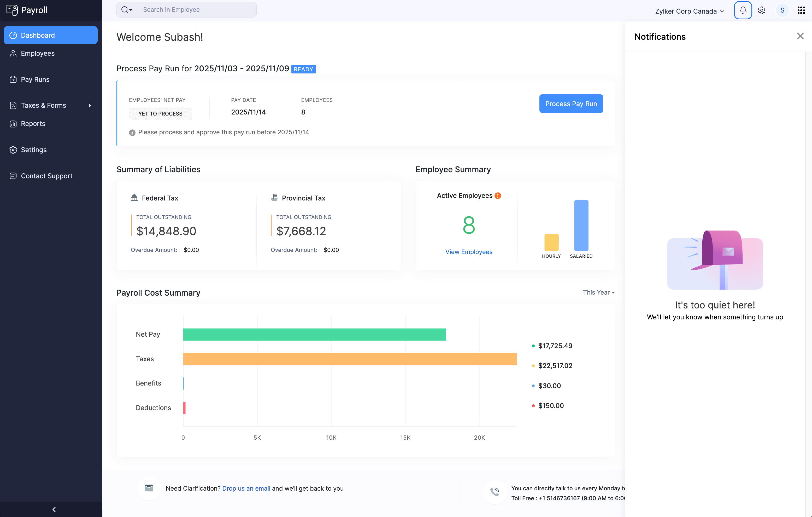Open the This Year filter dropdown
Image resolution: width=812 pixels, height=517 pixels.
(x=598, y=292)
